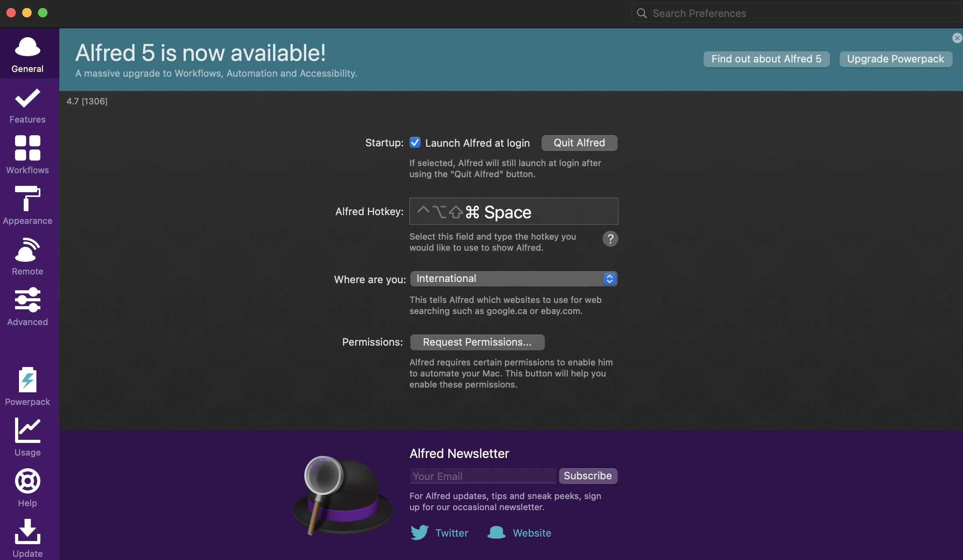Image resolution: width=963 pixels, height=560 pixels.
Task: Click Quit Alfred button
Action: coord(579,143)
